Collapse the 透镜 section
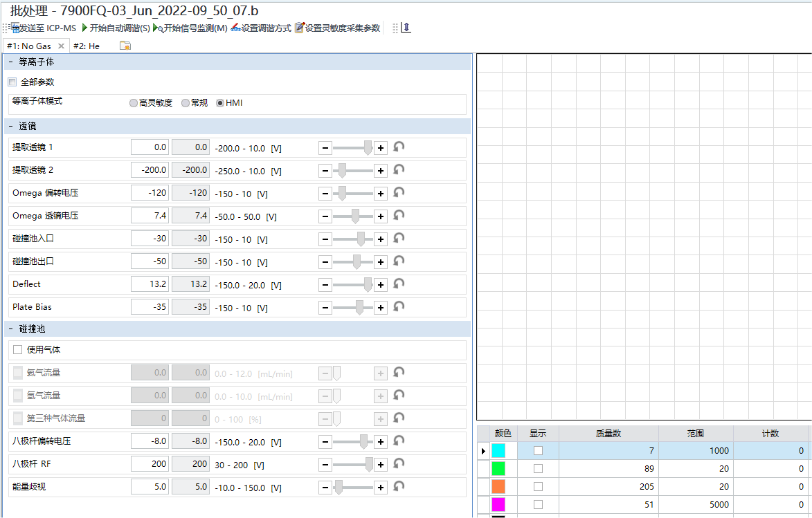The height and width of the screenshot is (518, 812). pos(11,127)
